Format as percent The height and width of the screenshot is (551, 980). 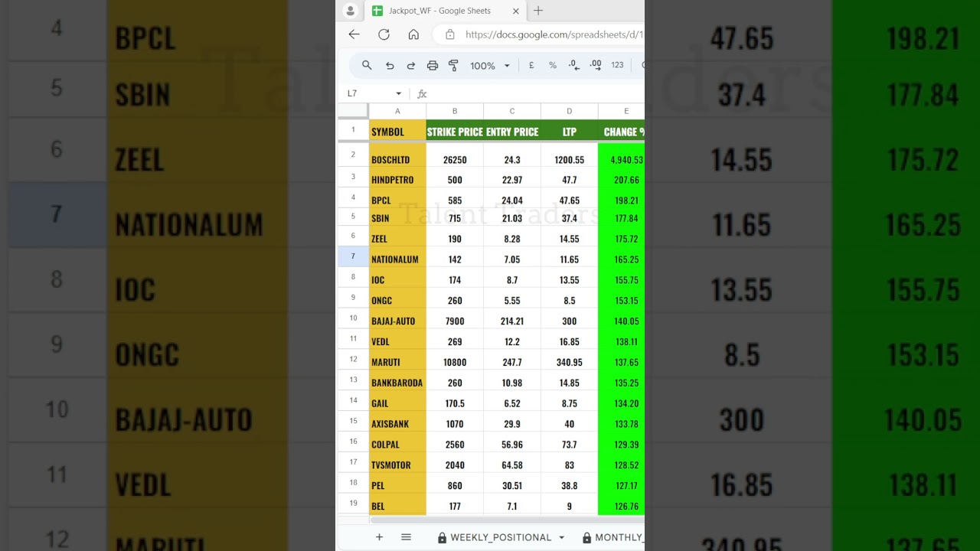click(x=553, y=66)
